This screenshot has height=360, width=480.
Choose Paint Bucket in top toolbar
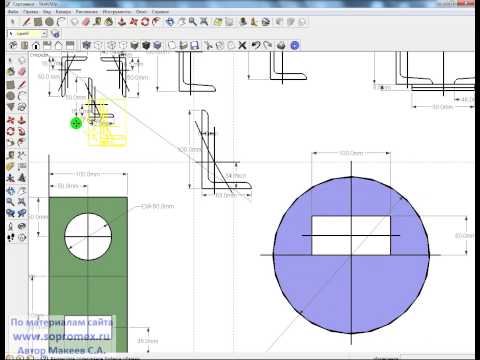pos(109,22)
